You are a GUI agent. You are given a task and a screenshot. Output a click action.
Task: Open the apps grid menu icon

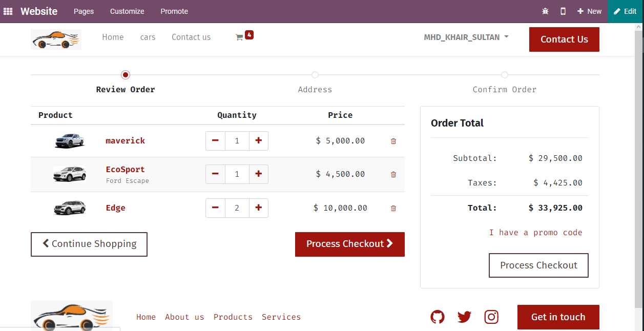click(8, 11)
